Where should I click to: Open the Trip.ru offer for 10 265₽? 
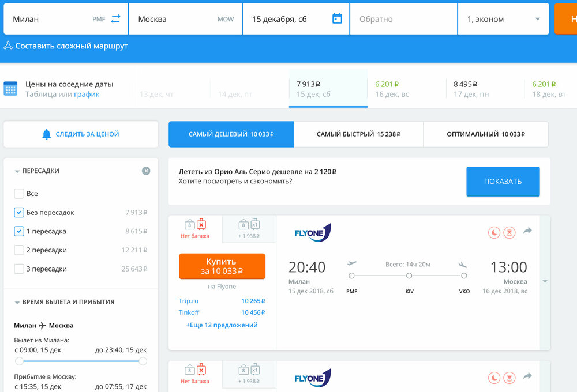[222, 301]
